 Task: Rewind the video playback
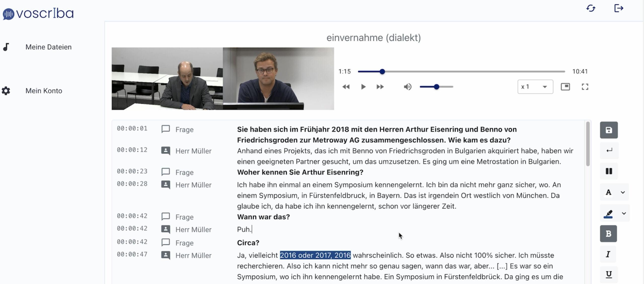(x=346, y=87)
